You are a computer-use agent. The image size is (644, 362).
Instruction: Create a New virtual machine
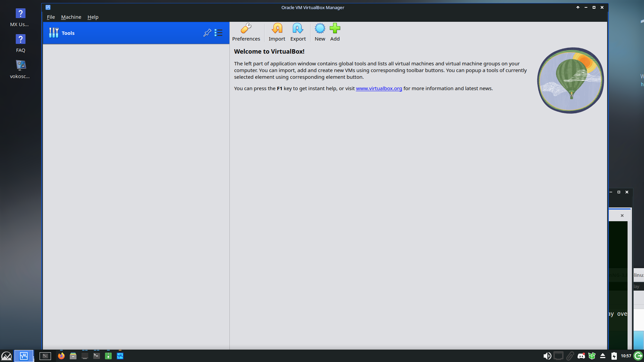tap(320, 32)
